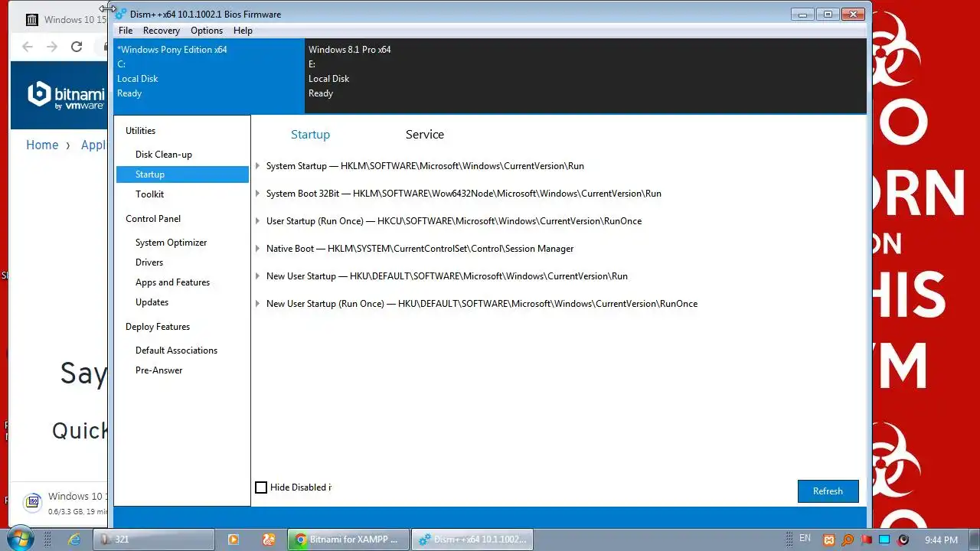980x551 pixels.
Task: Click the blue monitor tray icon
Action: [x=884, y=540]
